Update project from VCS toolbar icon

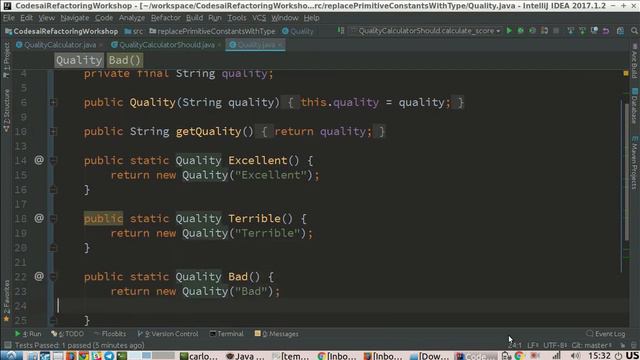[571, 31]
